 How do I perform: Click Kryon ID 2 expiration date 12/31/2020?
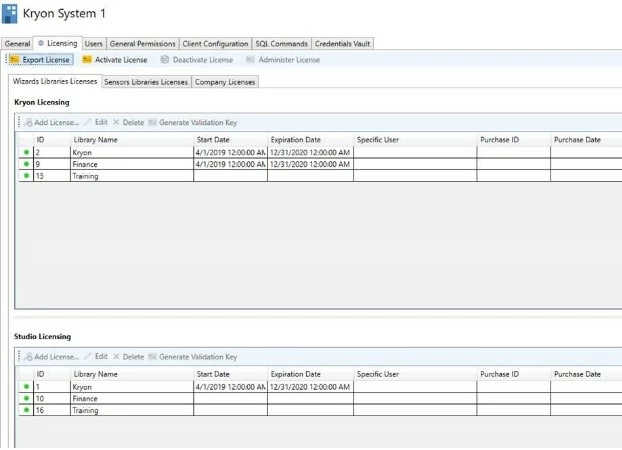310,152
